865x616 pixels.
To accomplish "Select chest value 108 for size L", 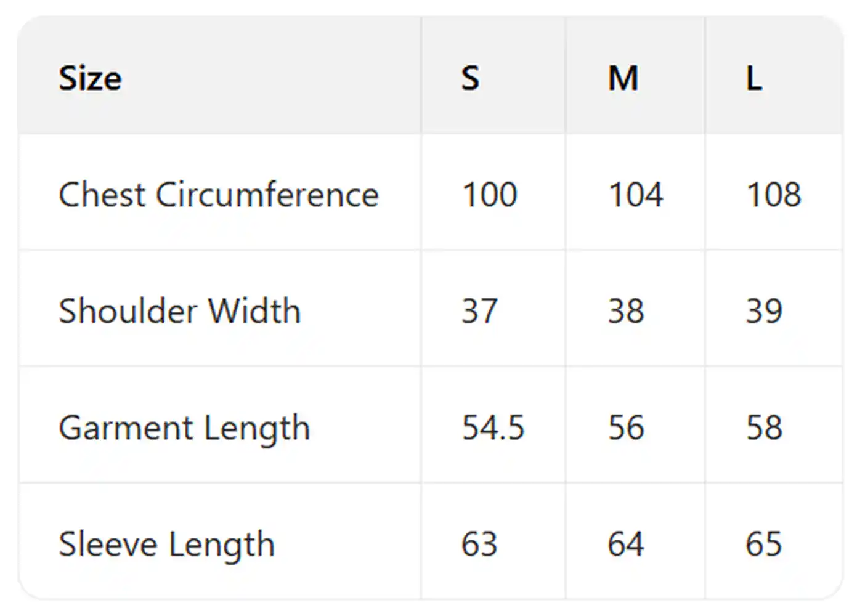I will pos(773,195).
